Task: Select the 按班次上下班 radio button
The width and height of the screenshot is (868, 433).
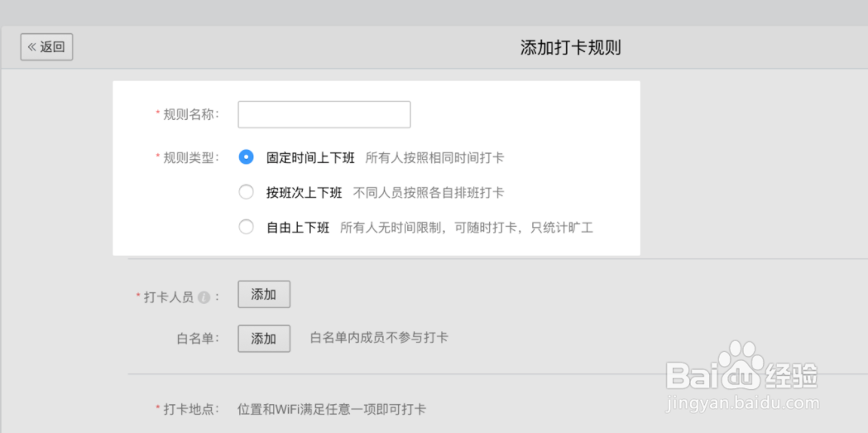Action: [246, 193]
